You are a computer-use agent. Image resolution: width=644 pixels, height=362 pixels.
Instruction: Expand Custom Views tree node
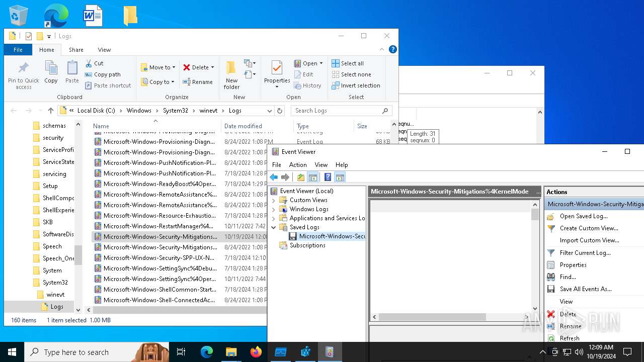click(274, 200)
